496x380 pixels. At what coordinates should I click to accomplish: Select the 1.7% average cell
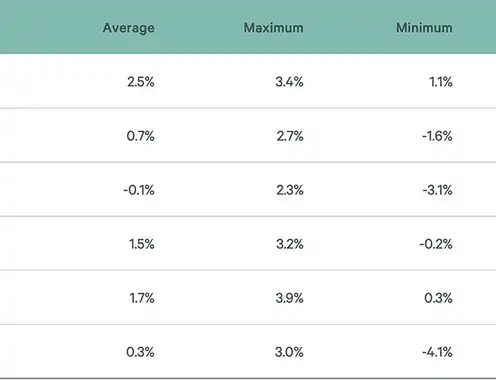[142, 298]
